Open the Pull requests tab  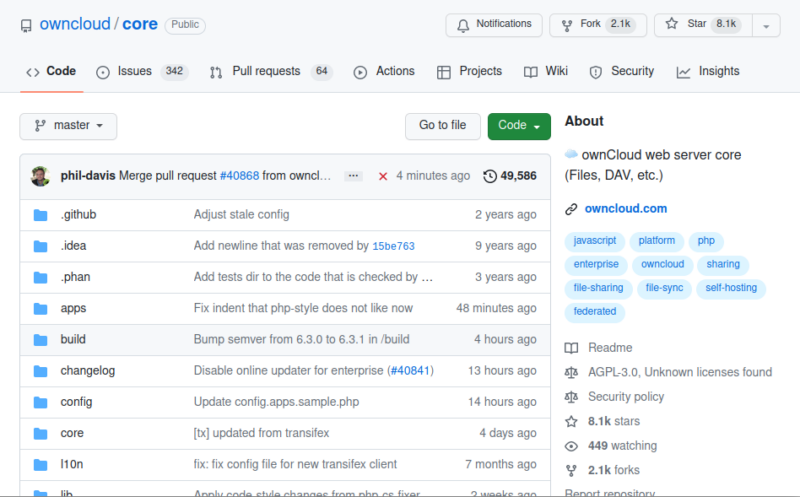[x=271, y=71]
